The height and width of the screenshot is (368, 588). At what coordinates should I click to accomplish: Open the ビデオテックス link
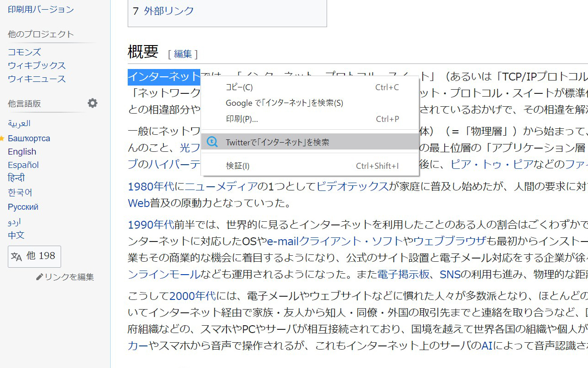(x=353, y=186)
